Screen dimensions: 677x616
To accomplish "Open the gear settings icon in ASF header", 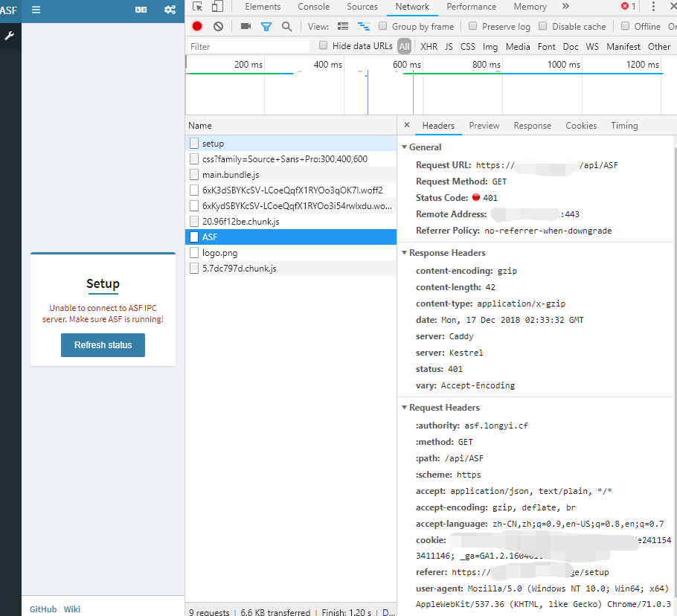I will tap(170, 10).
